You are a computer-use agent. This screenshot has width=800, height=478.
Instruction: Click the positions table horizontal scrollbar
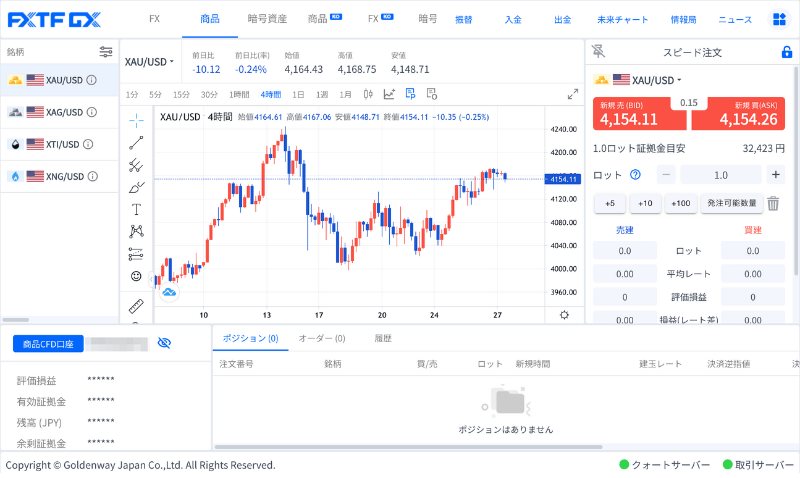(408, 447)
